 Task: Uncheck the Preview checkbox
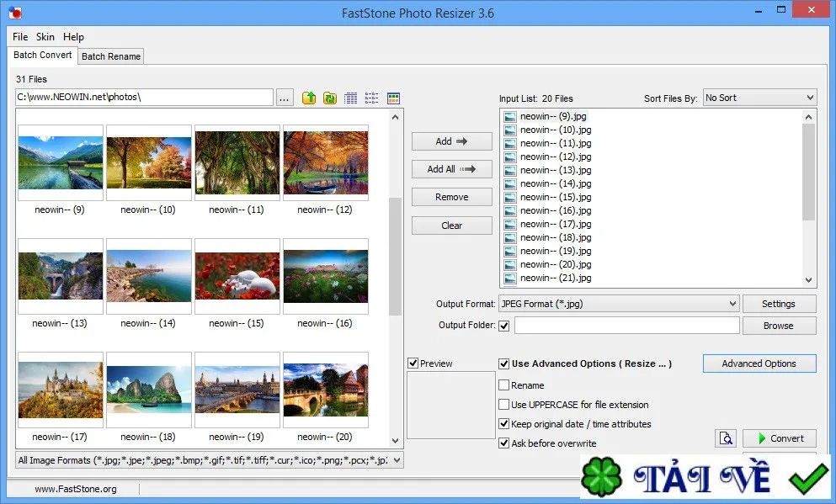point(413,363)
